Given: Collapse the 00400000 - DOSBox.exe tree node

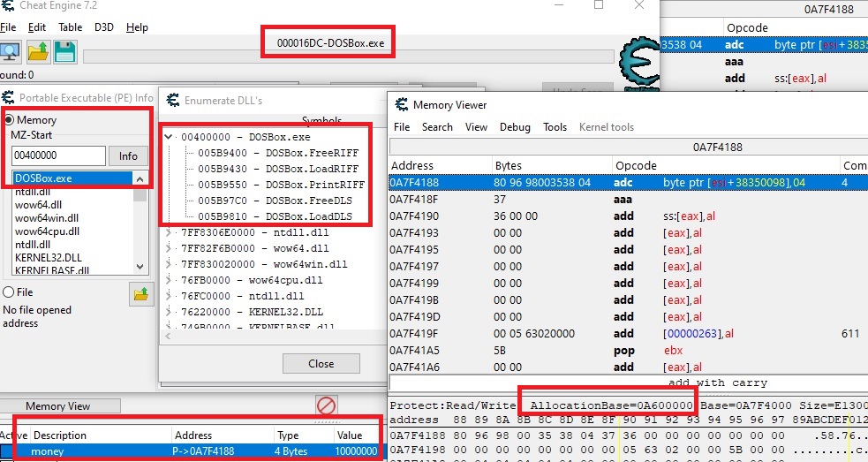Looking at the screenshot, I should pos(170,137).
